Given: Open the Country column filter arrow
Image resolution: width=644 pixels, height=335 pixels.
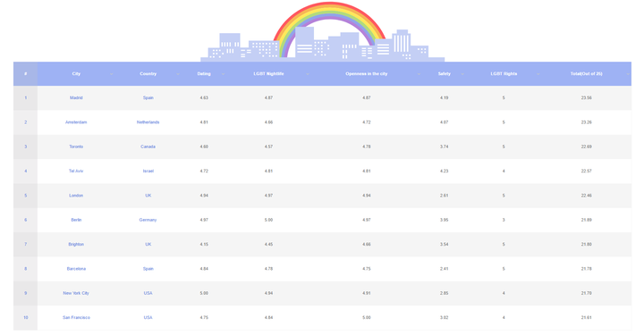Looking at the screenshot, I should coord(178,74).
